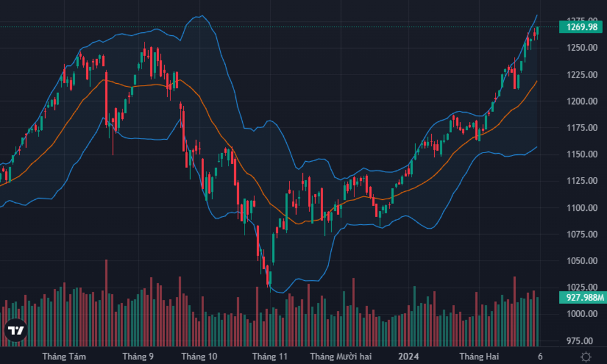The height and width of the screenshot is (364, 607).
Task: Select the Tháng Tám label on the time axis
Action: [x=64, y=356]
